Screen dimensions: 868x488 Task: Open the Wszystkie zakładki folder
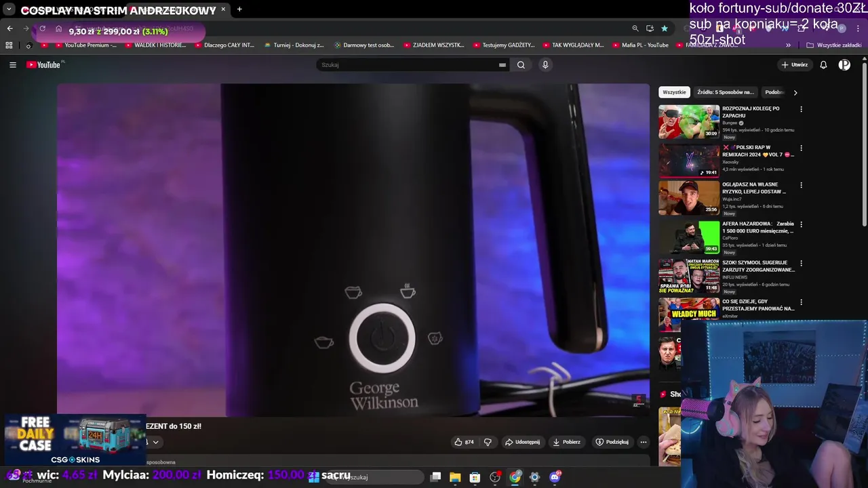tap(833, 45)
